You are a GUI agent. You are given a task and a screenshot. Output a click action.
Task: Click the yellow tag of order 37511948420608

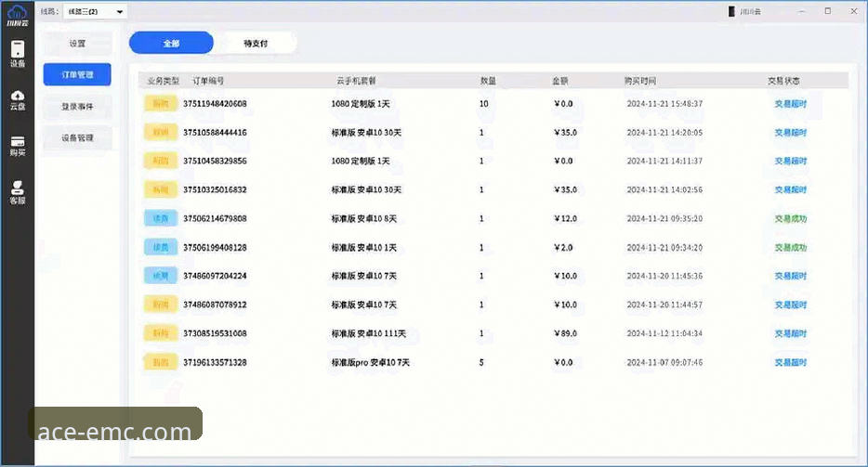point(161,103)
